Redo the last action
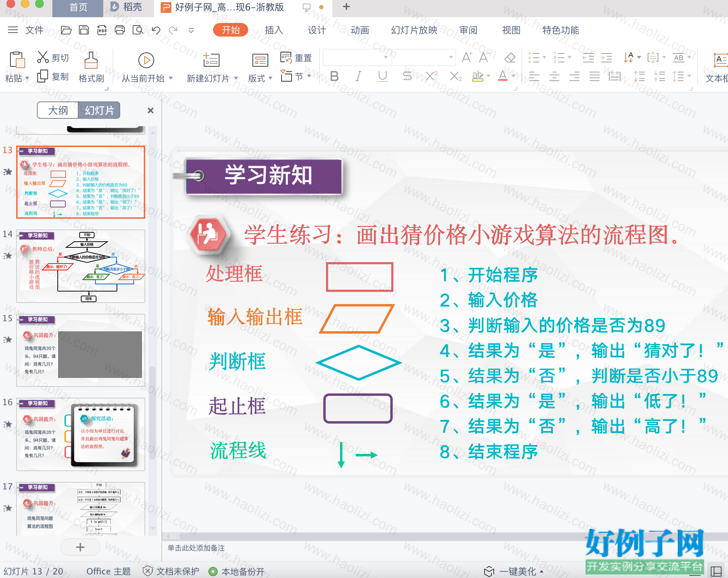 point(173,30)
